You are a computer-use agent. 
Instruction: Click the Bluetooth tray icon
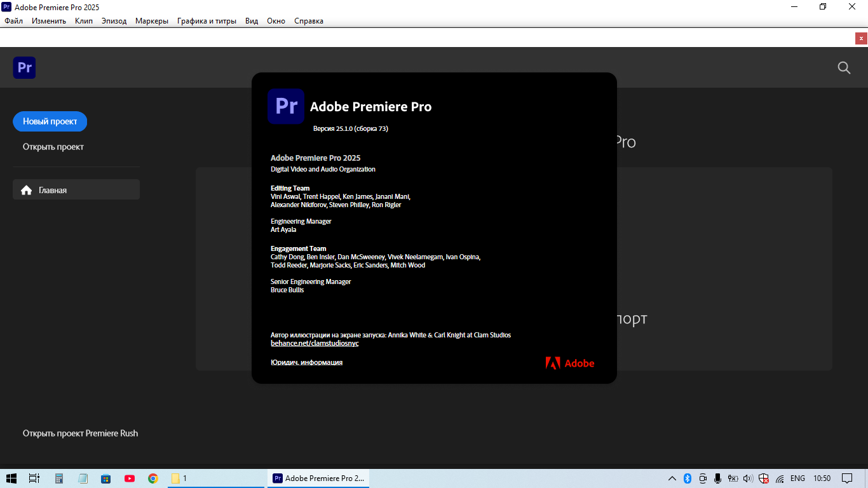pyautogui.click(x=688, y=478)
